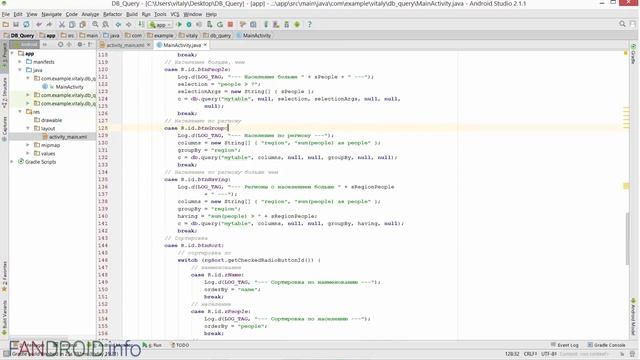Image resolution: width=640 pixels, height=360 pixels.
Task: Close the activity_main.xml editor tab
Action: pyautogui.click(x=148, y=45)
